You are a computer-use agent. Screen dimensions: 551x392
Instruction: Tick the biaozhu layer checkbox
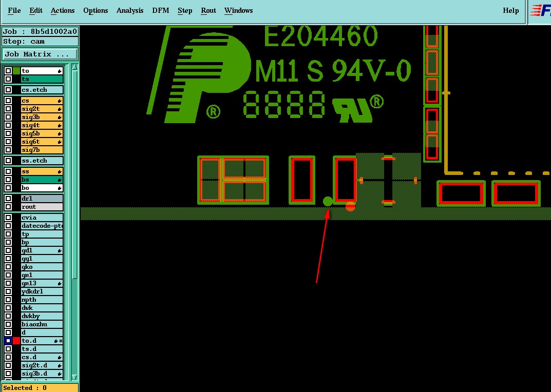(x=8, y=324)
